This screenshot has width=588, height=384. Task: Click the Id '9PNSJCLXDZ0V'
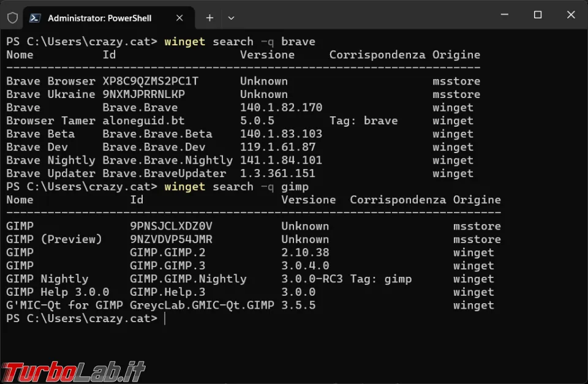pyautogui.click(x=171, y=226)
